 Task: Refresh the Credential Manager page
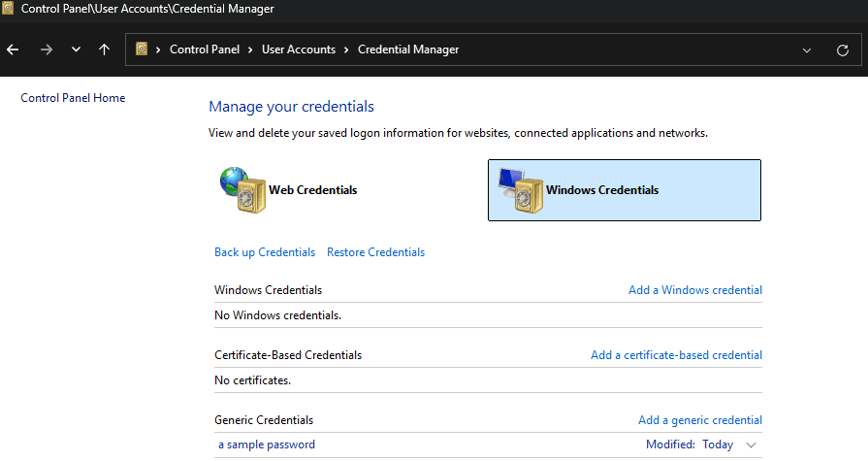(x=842, y=49)
